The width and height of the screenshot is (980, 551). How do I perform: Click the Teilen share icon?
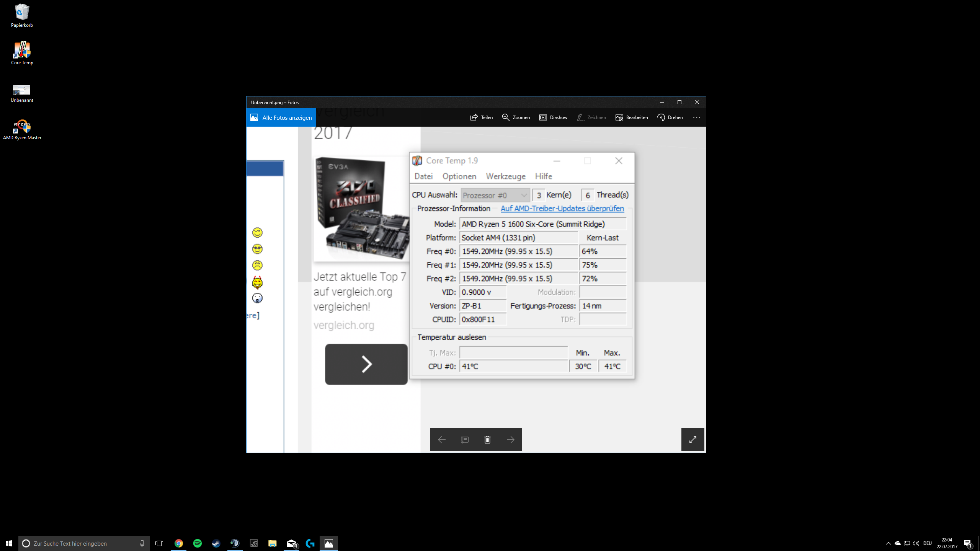[474, 117]
